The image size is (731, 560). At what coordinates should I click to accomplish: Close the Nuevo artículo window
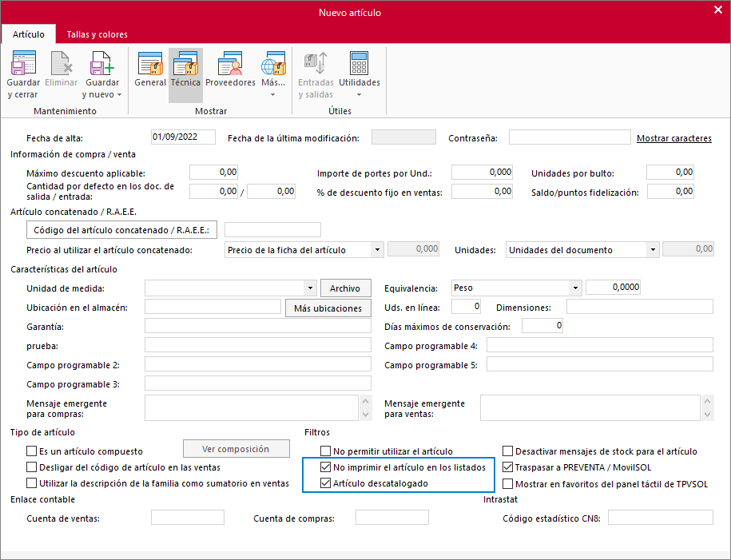pyautogui.click(x=717, y=10)
